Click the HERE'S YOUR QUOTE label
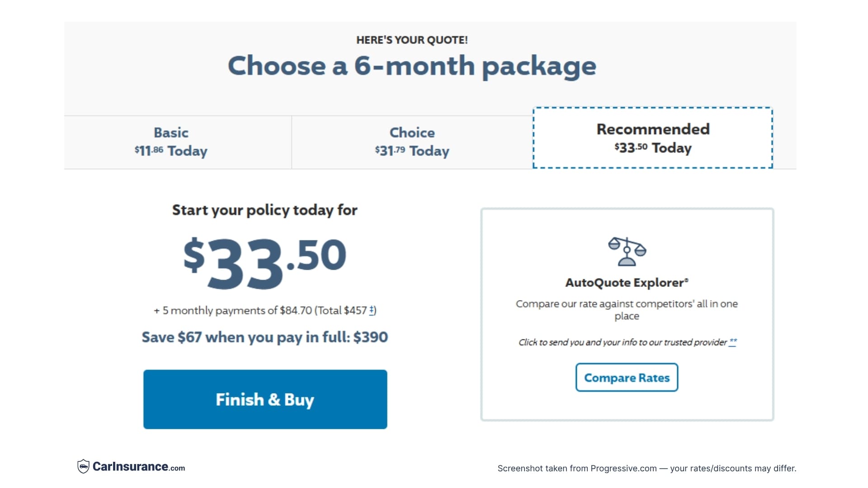 pos(412,40)
